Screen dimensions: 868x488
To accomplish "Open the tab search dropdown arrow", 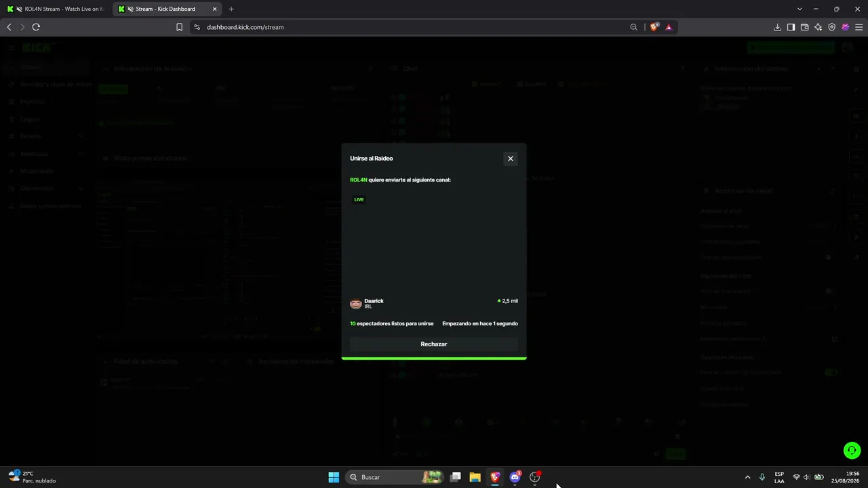I will [x=800, y=9].
